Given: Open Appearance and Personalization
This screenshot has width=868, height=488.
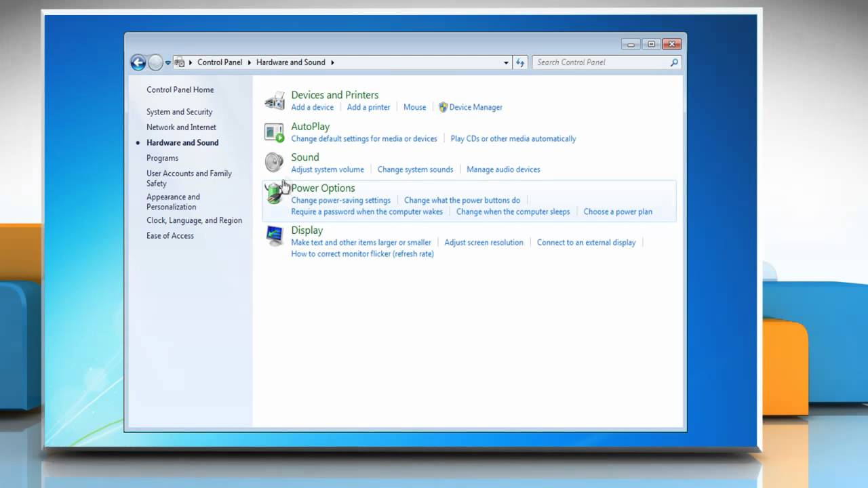Looking at the screenshot, I should 173,202.
